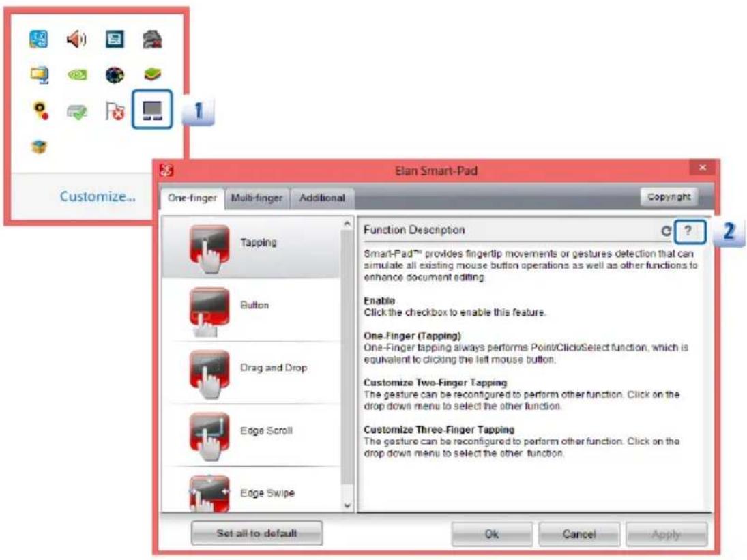Click the Elan Smart-Pad title text
The image size is (747, 560).
(x=437, y=171)
